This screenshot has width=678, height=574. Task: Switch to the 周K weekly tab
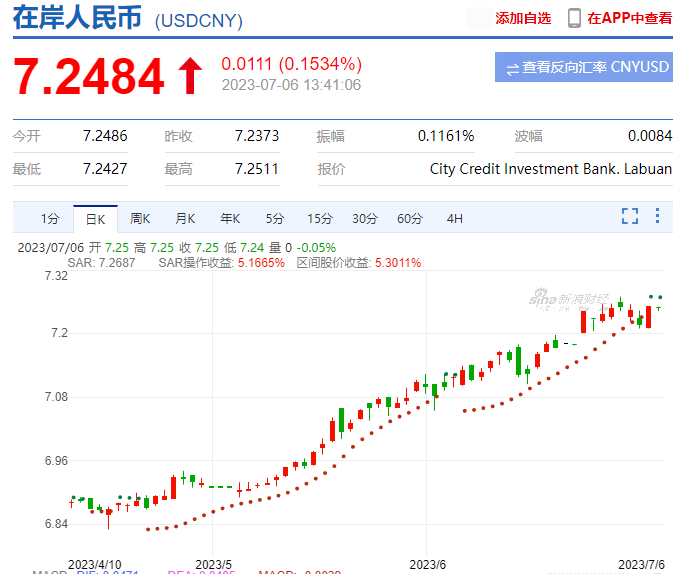click(140, 218)
